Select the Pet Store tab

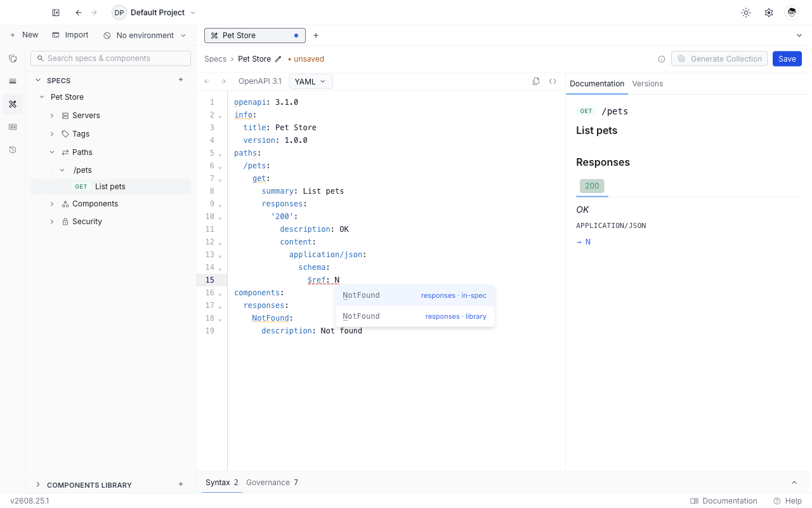(254, 36)
